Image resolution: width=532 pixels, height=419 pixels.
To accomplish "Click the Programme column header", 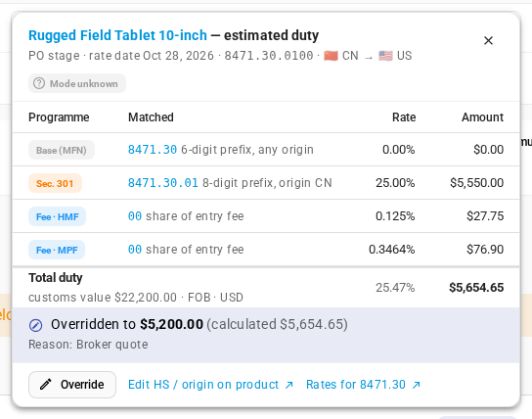I will click(59, 117).
